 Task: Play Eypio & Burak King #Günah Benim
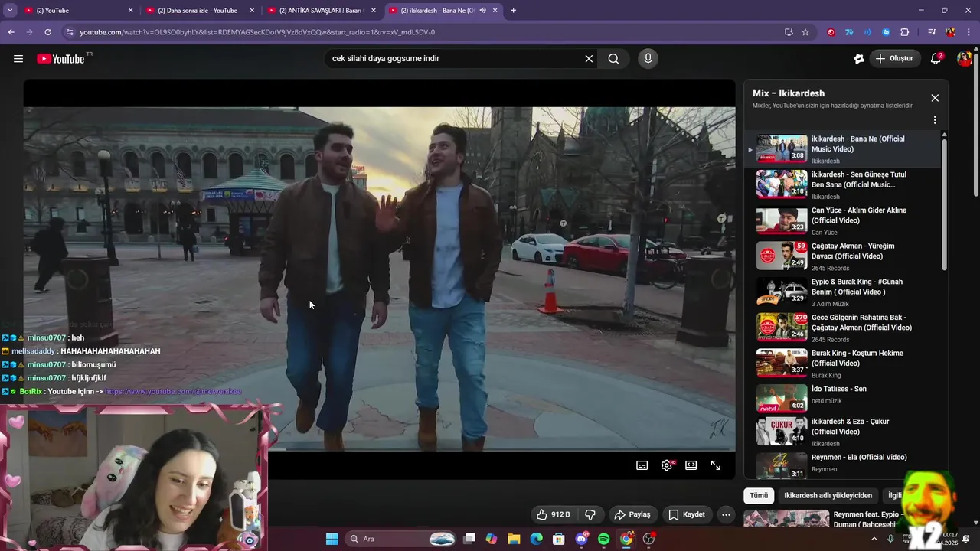[842, 292]
